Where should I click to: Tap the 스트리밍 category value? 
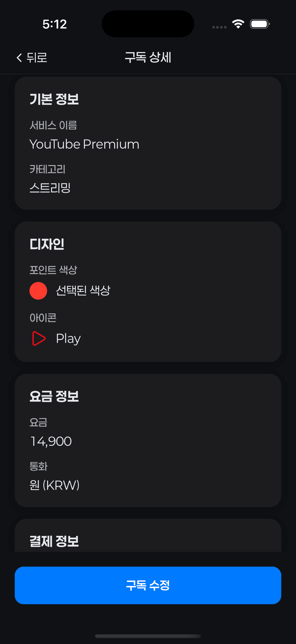click(x=50, y=188)
